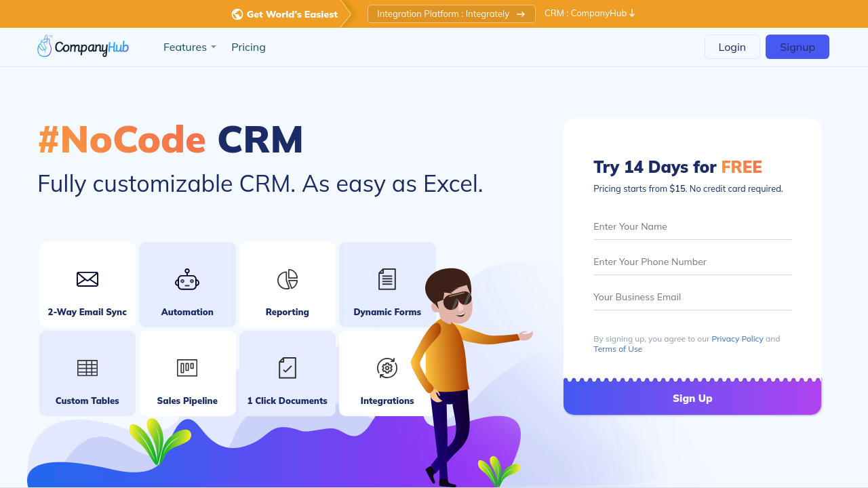This screenshot has height=488, width=868.
Task: Open the Reporting pie chart icon
Action: (x=288, y=279)
